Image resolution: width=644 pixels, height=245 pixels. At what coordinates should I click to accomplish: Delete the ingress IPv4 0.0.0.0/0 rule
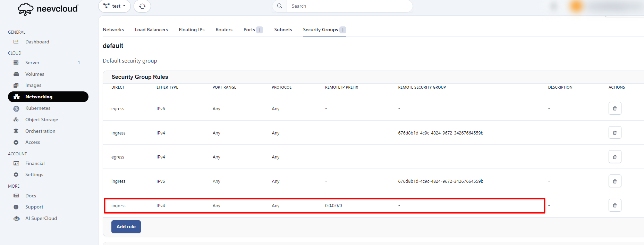615,205
